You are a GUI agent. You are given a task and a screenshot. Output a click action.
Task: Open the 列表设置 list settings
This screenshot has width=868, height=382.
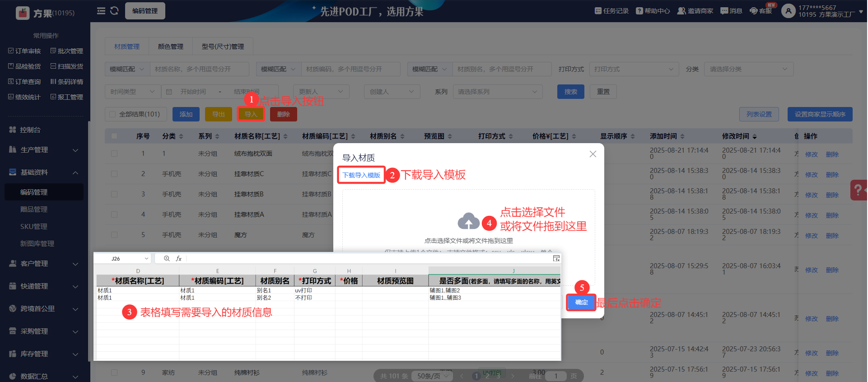[x=759, y=114]
